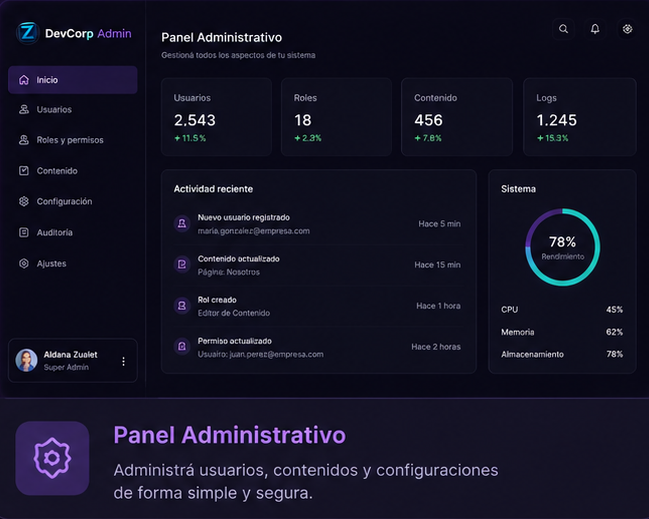Click the Logs 1.245 stat card
This screenshot has height=519, width=649.
pos(580,117)
